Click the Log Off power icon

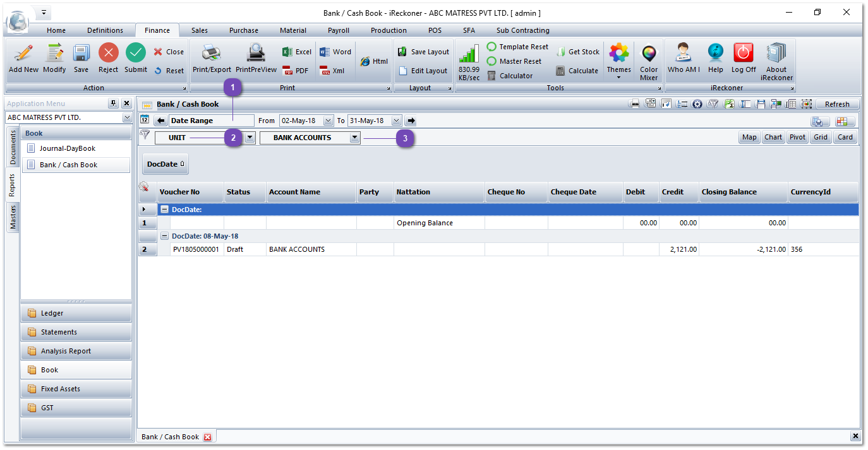[x=744, y=54]
